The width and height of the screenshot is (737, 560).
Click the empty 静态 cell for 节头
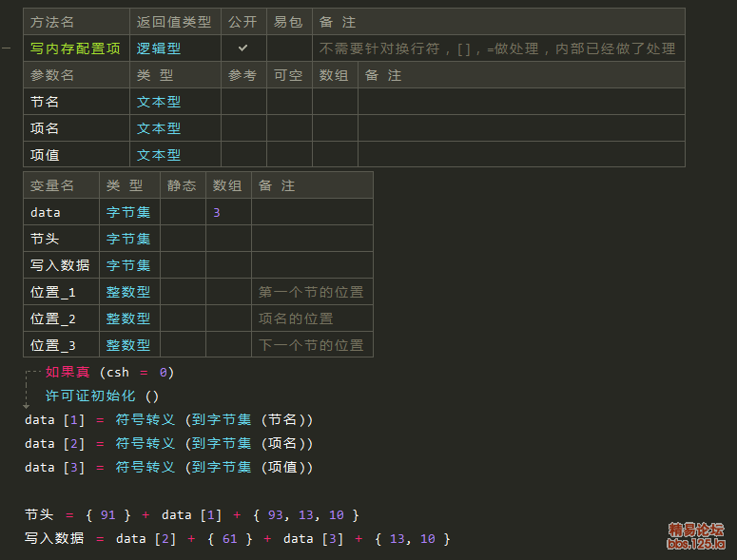pos(183,239)
